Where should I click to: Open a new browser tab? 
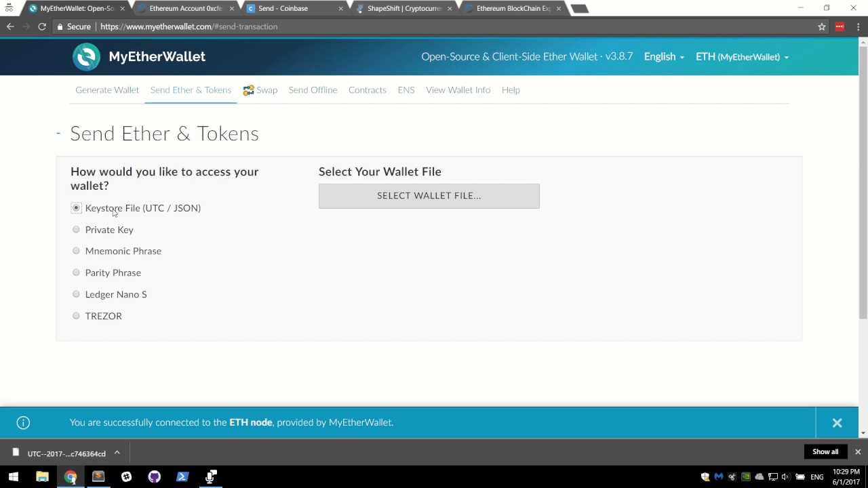(579, 9)
